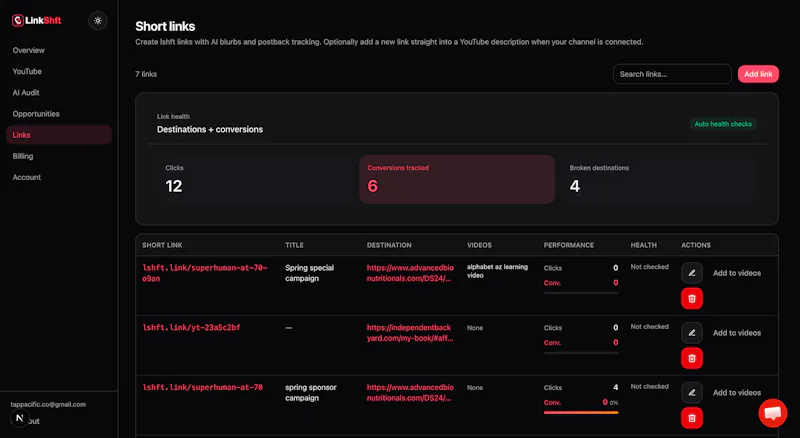Go to the YouTube section
Image resolution: width=800 pixels, height=438 pixels.
coord(27,71)
